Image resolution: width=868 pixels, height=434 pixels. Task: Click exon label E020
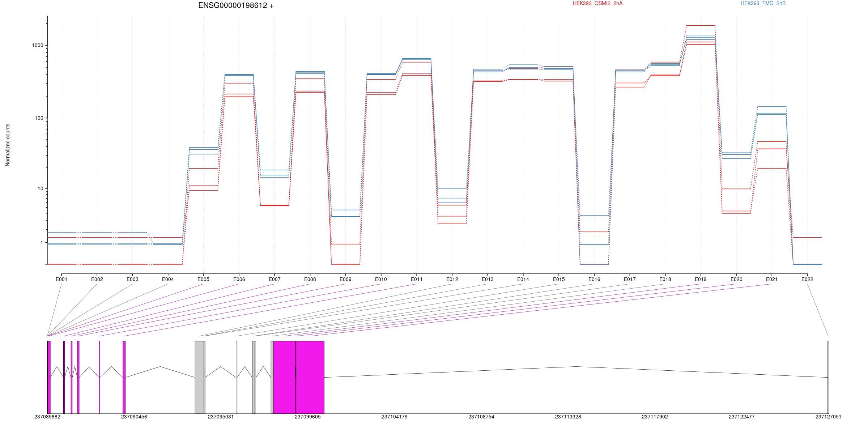[x=736, y=279]
